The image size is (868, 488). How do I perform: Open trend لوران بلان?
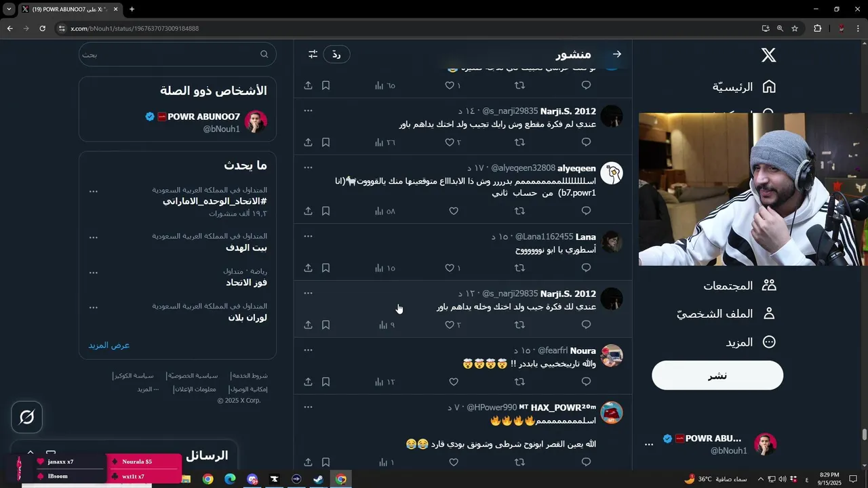click(x=248, y=317)
